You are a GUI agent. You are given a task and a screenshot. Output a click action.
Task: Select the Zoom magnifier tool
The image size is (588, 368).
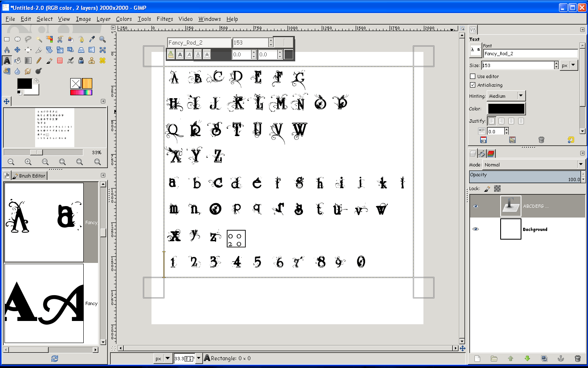pyautogui.click(x=102, y=39)
